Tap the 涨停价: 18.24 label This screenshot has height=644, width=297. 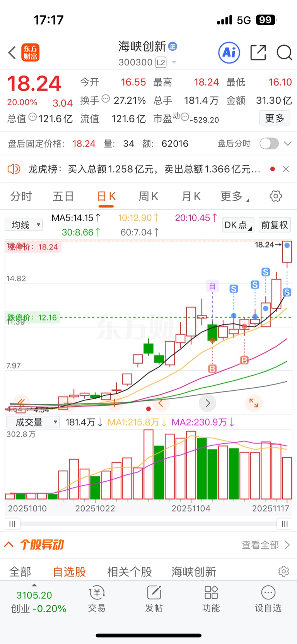[33, 247]
